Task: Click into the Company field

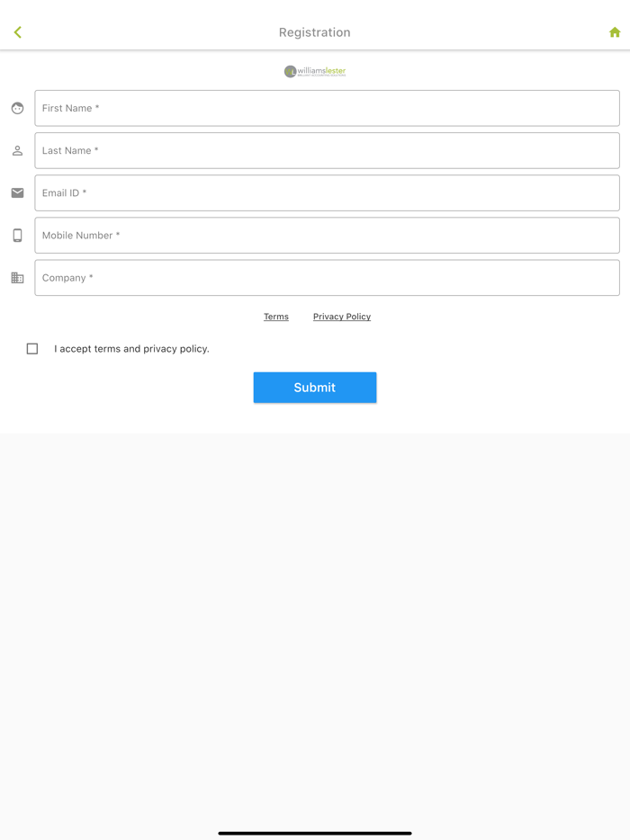Action: coord(327,278)
